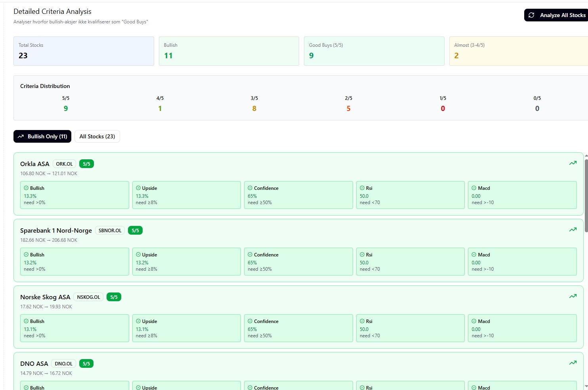Click the trending-up icon on DNO ASA card
The height and width of the screenshot is (390, 588).
point(573,363)
